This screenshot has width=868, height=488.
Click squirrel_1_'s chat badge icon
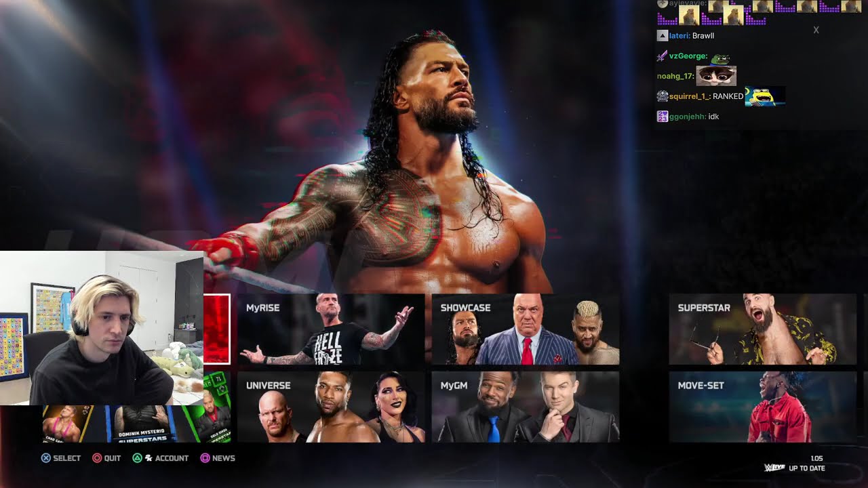click(663, 96)
